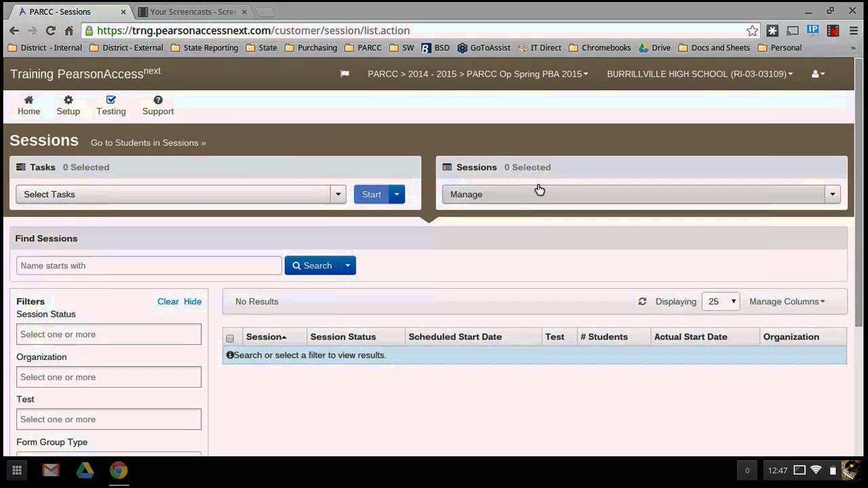Screen dimensions: 868x488
Task: Click the asterisk extension icon
Action: point(772,30)
